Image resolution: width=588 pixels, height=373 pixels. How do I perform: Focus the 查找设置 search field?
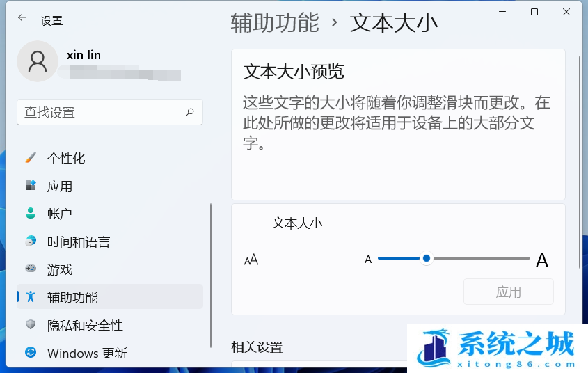(x=101, y=112)
